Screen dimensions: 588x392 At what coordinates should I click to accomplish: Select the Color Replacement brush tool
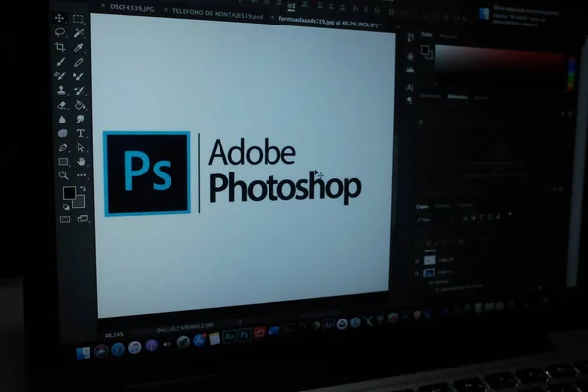point(60,75)
